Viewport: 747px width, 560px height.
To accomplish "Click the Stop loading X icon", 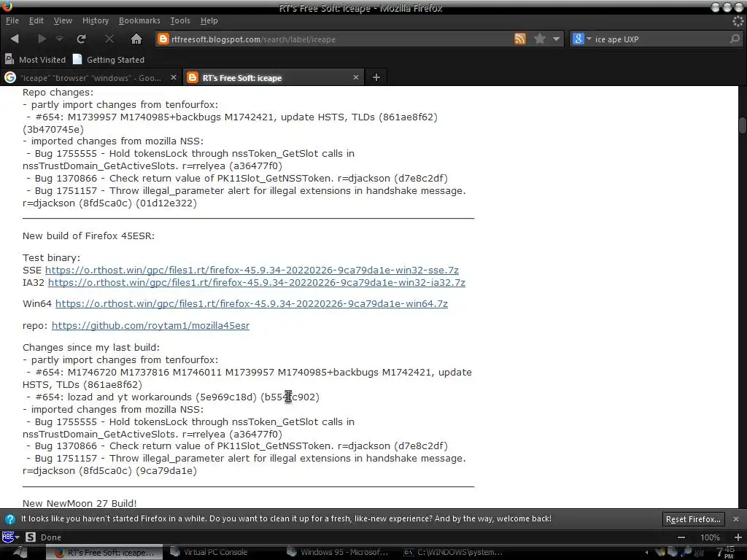I will tap(109, 39).
